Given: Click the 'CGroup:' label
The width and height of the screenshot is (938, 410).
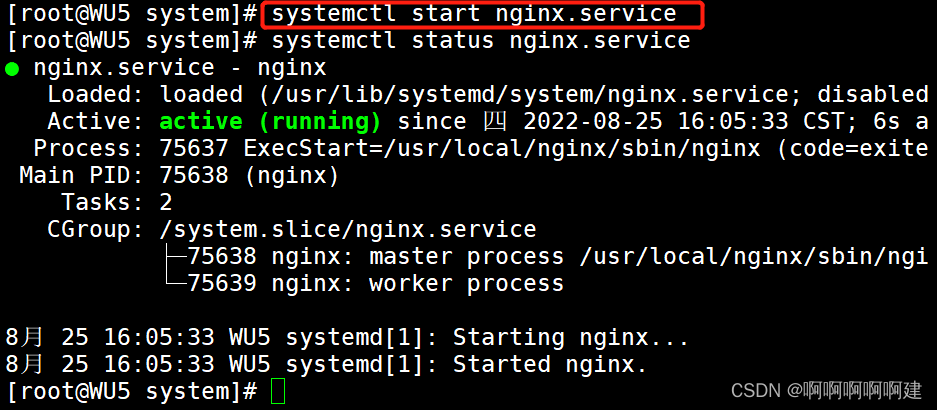Looking at the screenshot, I should click(97, 229).
